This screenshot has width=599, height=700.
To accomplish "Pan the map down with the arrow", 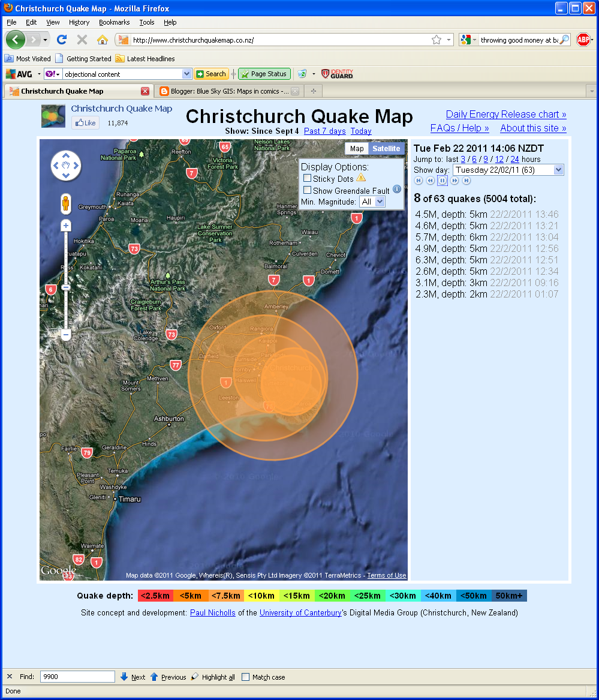I will [x=65, y=175].
